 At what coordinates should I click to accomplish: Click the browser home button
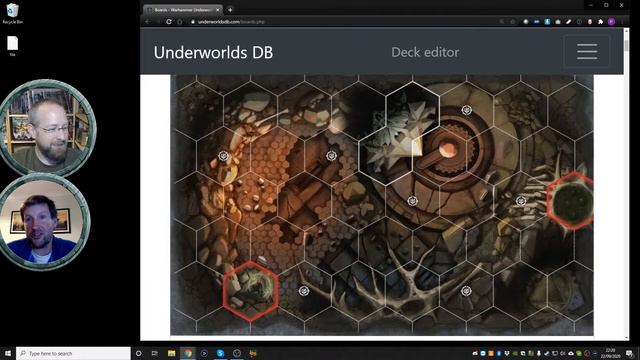click(180, 22)
